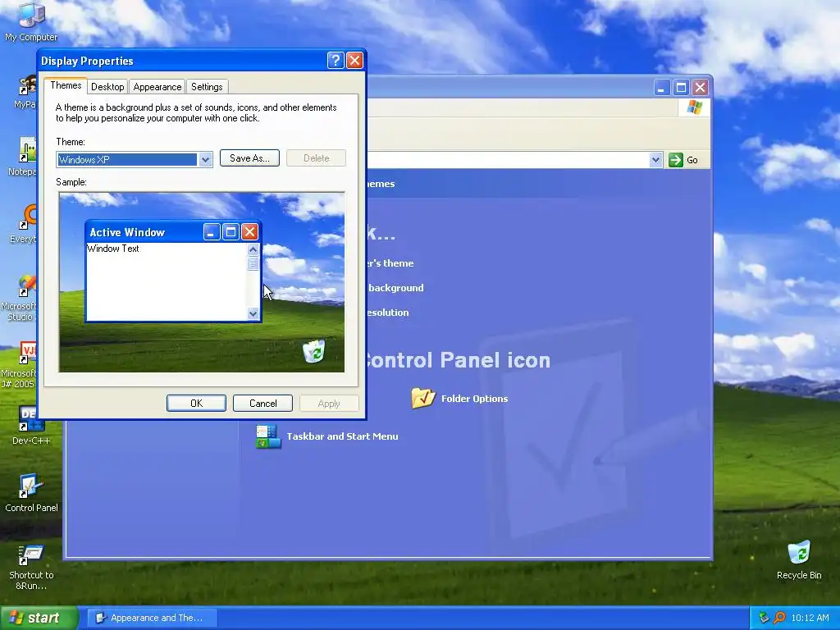840x630 pixels.
Task: Open the Folder Options link
Action: (474, 399)
